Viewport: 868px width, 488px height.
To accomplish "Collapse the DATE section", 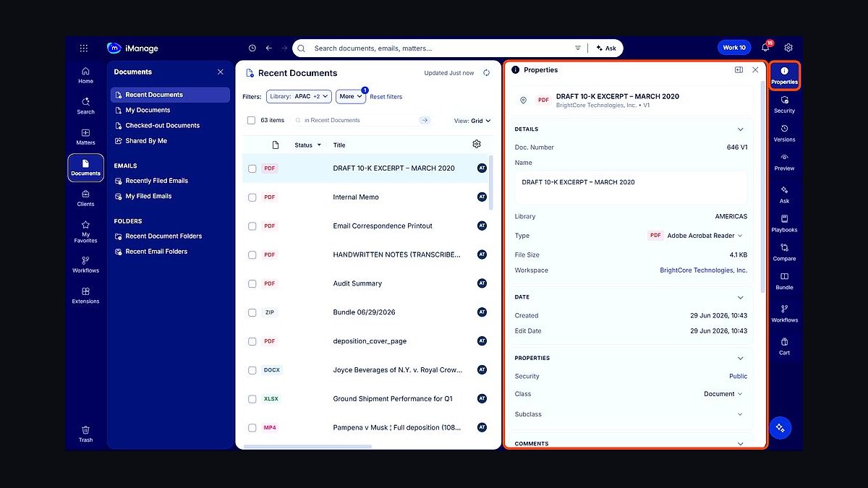I will tap(740, 297).
